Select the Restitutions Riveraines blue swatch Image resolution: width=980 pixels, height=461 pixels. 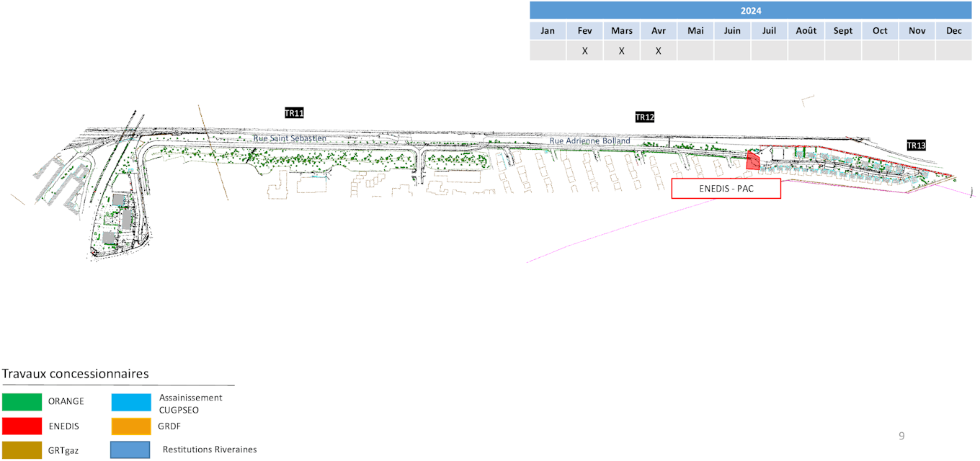click(130, 449)
